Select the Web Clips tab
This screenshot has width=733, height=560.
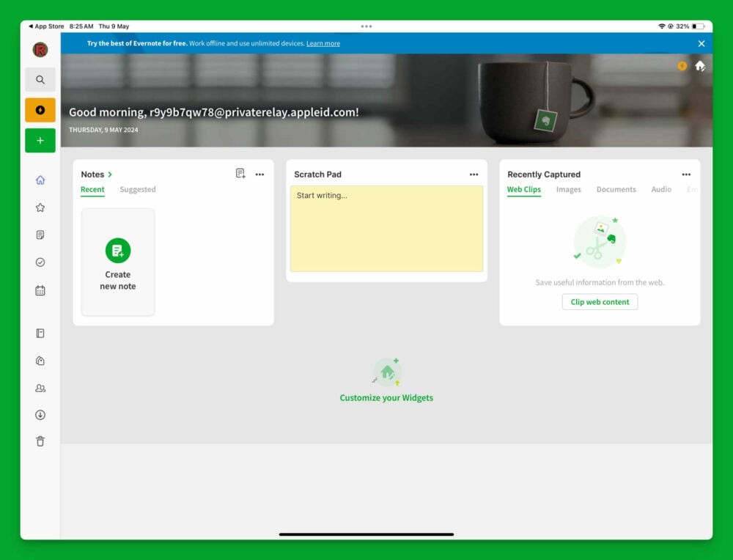click(x=523, y=189)
